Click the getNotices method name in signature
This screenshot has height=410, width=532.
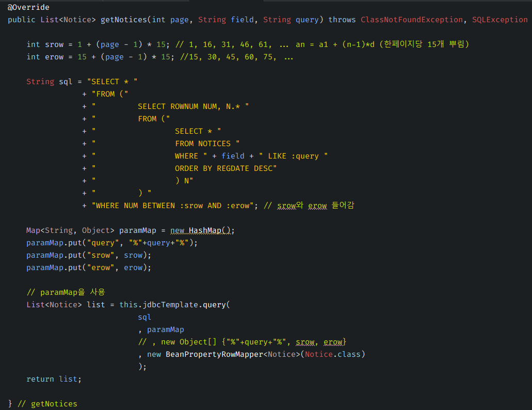point(123,20)
